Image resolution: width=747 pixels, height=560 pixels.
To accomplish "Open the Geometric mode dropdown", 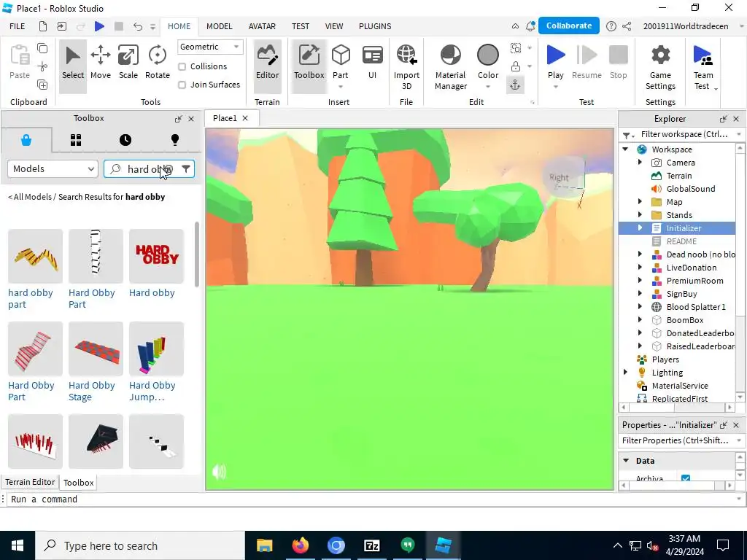I will (x=210, y=47).
